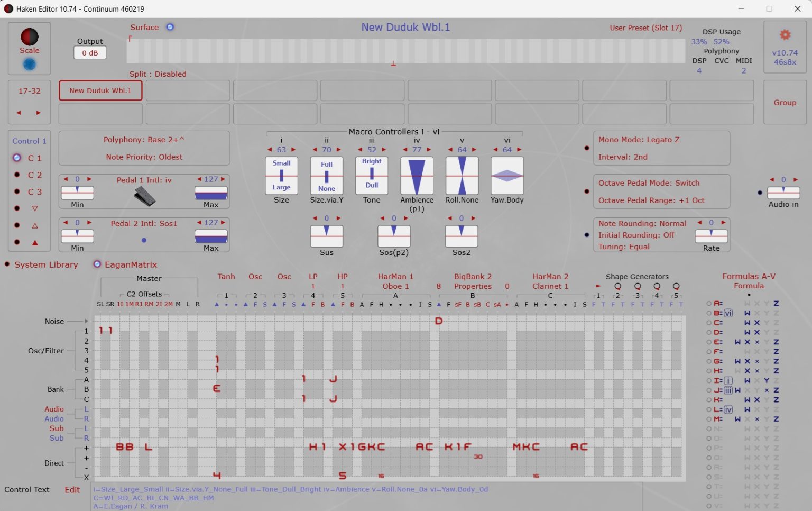Toggle the Surface radio indicator
The image size is (812, 511).
pos(170,27)
